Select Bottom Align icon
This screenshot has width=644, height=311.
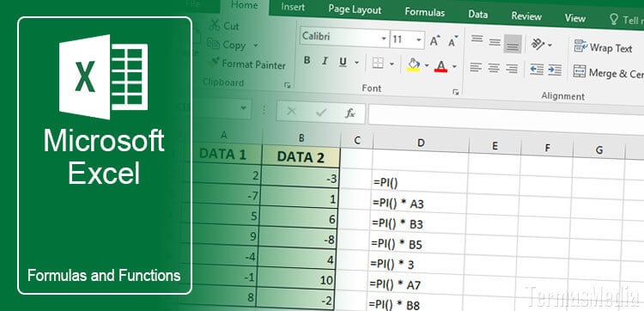coord(512,45)
